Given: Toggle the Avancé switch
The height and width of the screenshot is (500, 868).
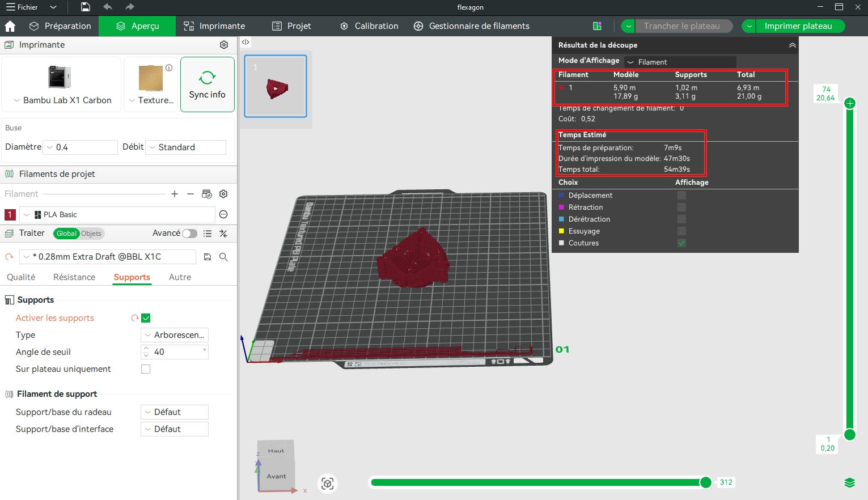Looking at the screenshot, I should (x=190, y=234).
